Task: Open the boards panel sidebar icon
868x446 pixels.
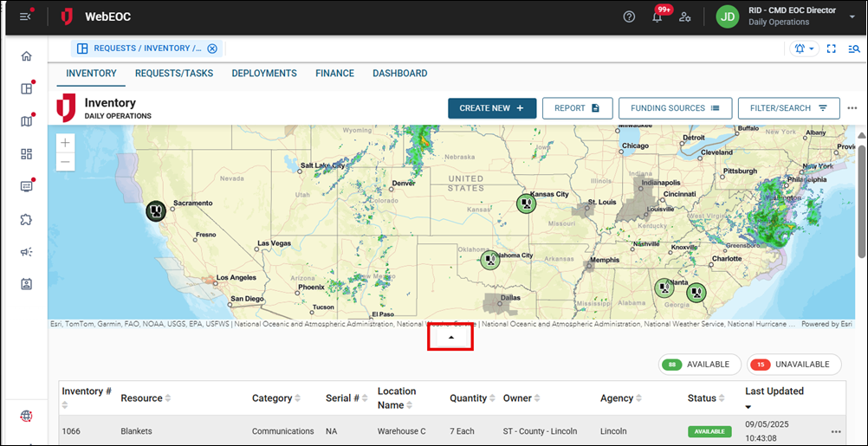Action: pyautogui.click(x=26, y=88)
